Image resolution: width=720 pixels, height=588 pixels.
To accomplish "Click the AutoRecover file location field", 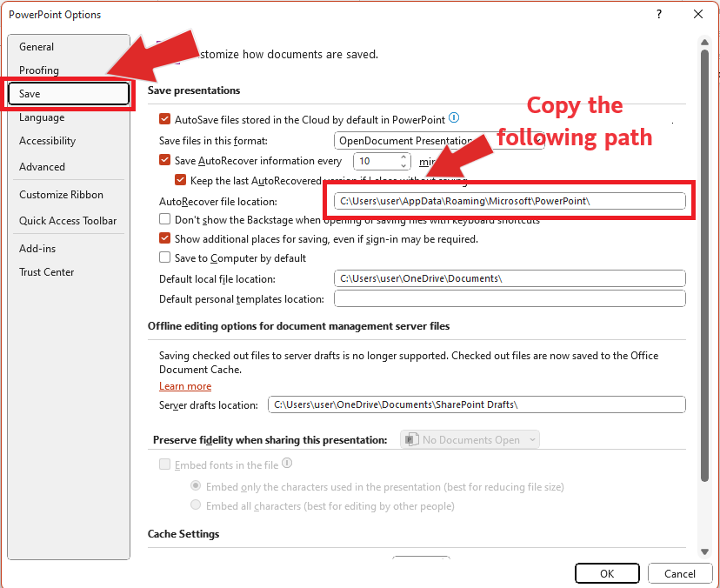I will tap(509, 201).
